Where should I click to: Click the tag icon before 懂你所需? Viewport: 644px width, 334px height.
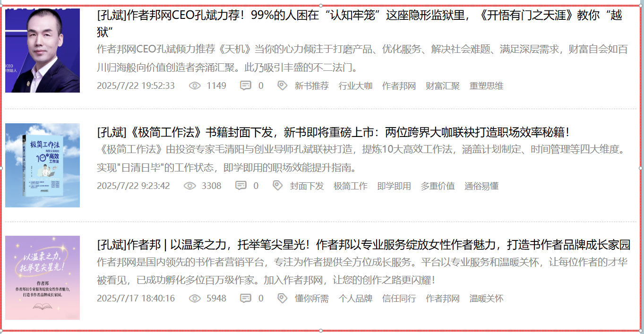(282, 298)
